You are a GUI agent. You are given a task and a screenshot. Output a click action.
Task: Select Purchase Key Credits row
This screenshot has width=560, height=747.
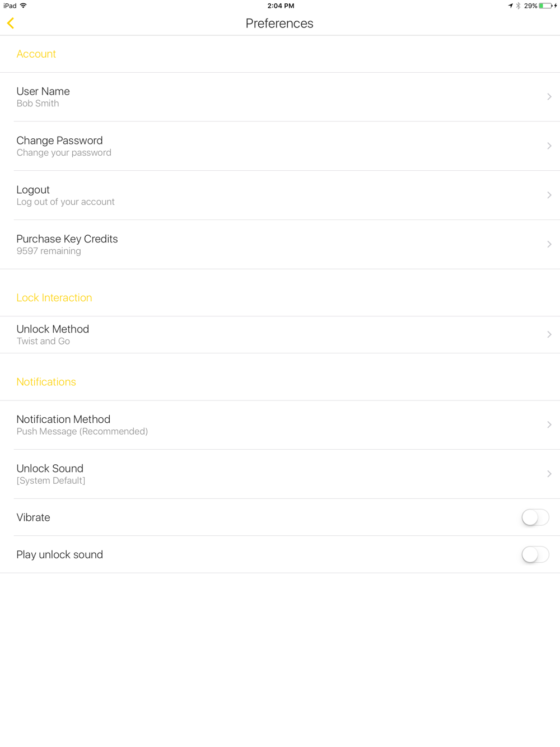67,244
